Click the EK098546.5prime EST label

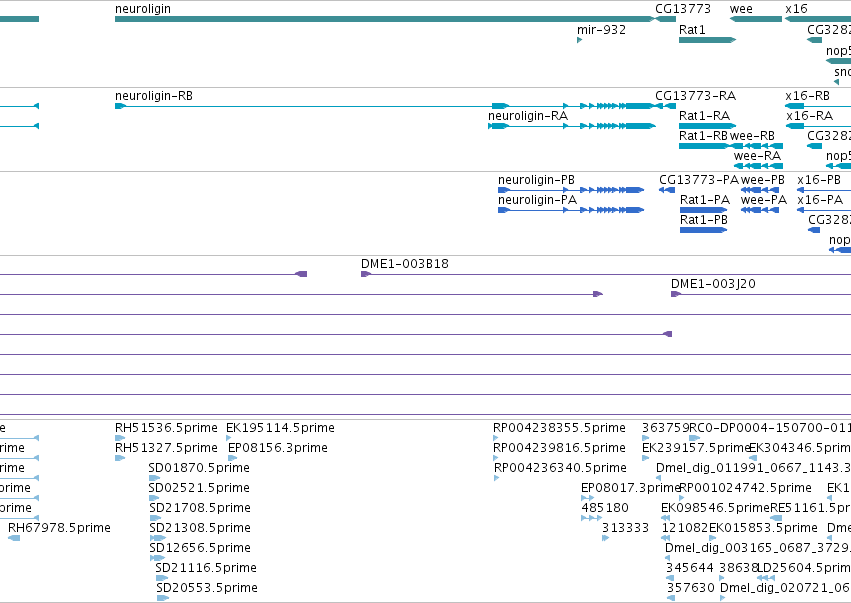click(x=715, y=509)
